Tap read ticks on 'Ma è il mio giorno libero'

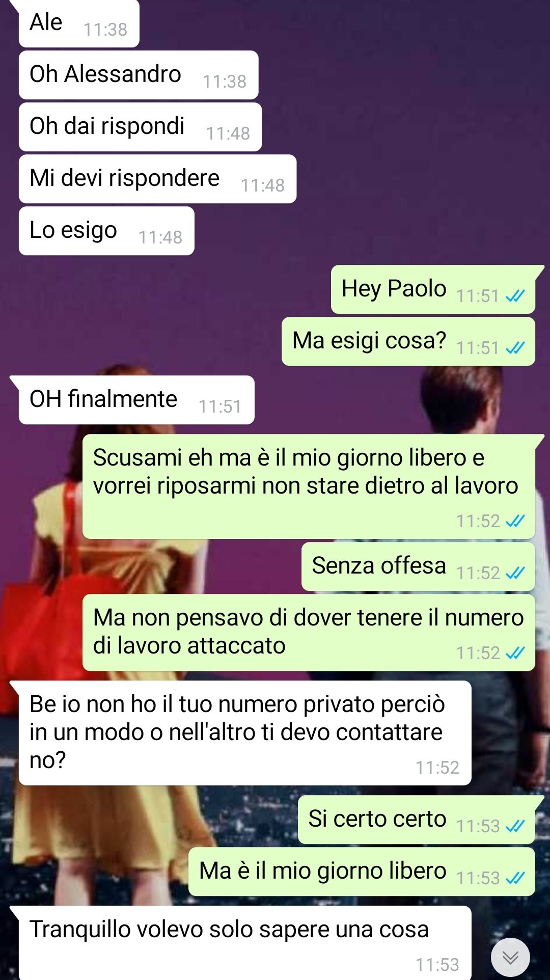(x=515, y=878)
